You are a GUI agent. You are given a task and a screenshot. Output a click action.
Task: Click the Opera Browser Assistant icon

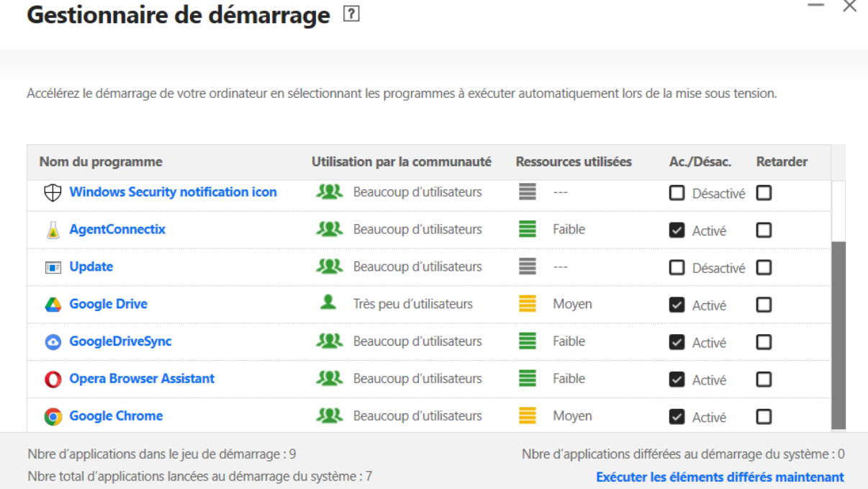point(50,379)
